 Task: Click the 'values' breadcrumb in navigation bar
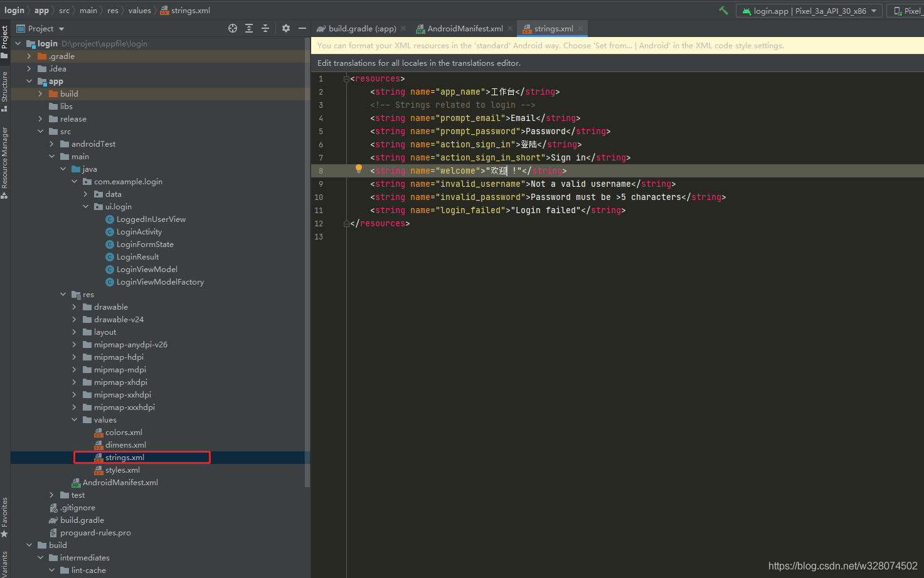tap(139, 11)
